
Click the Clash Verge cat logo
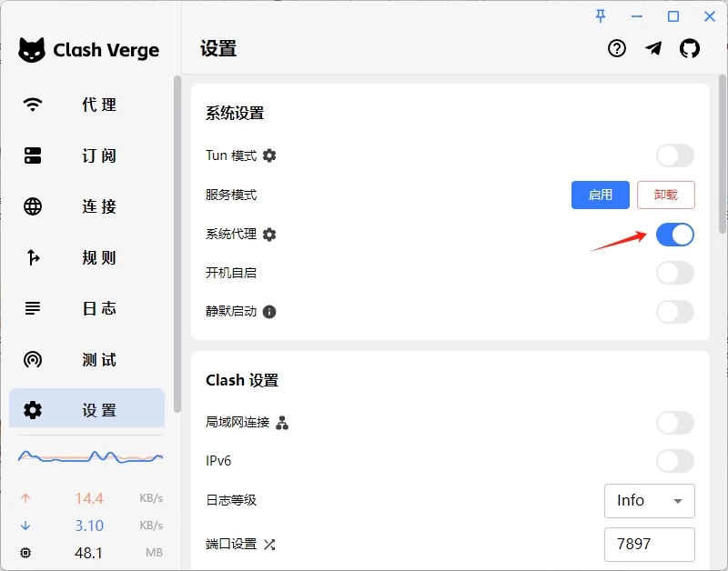(32, 50)
